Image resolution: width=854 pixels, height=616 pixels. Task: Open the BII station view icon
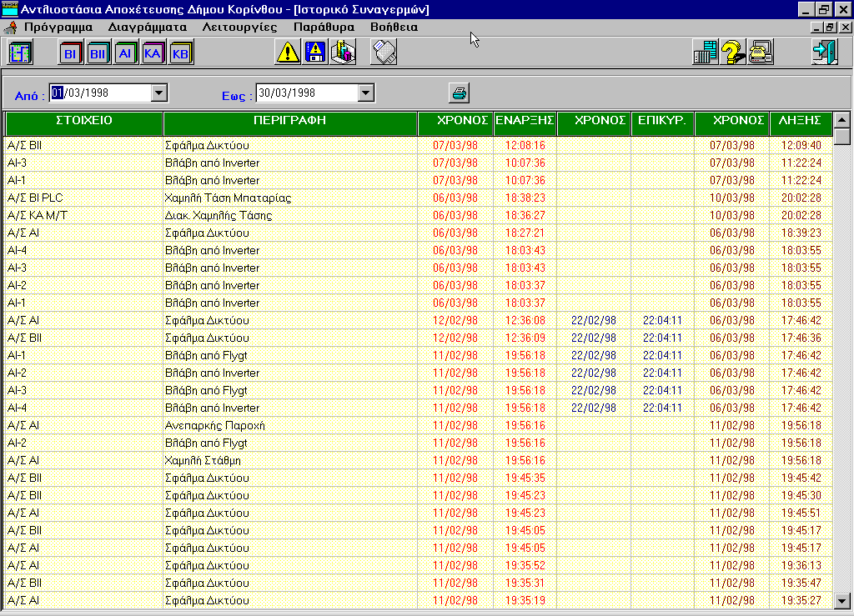coord(98,53)
